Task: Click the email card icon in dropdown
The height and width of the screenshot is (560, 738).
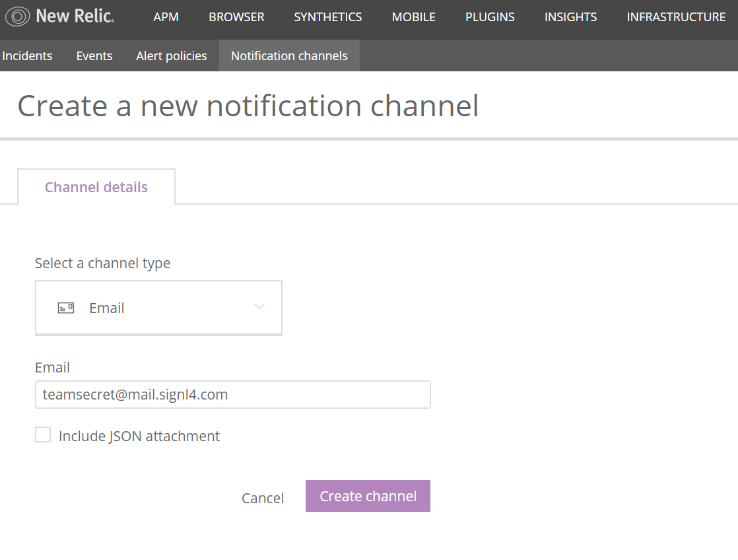Action: coord(66,308)
